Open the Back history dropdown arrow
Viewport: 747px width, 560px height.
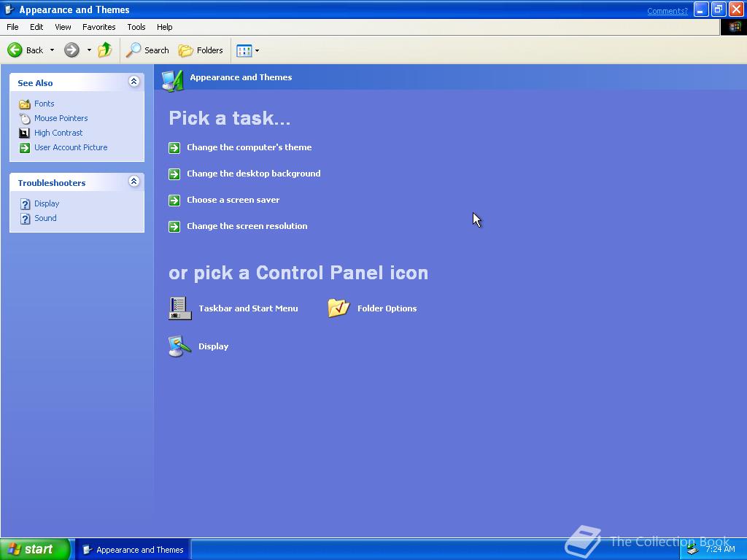click(52, 50)
